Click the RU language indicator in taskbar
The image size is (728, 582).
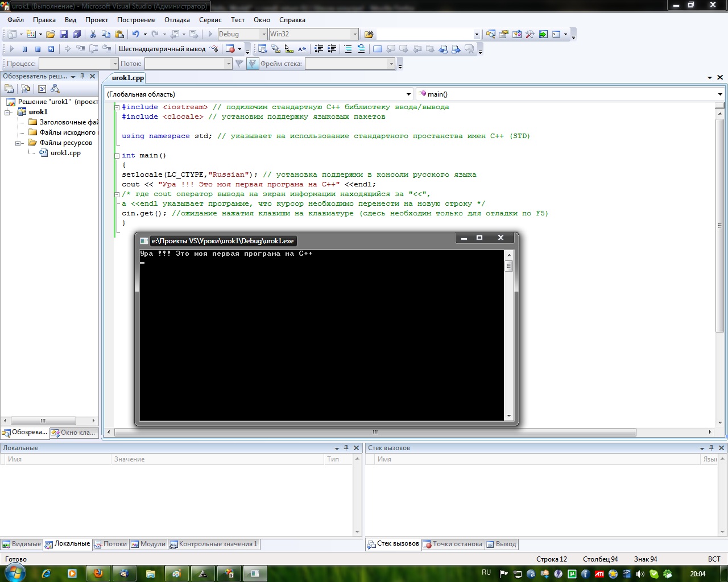coord(486,573)
